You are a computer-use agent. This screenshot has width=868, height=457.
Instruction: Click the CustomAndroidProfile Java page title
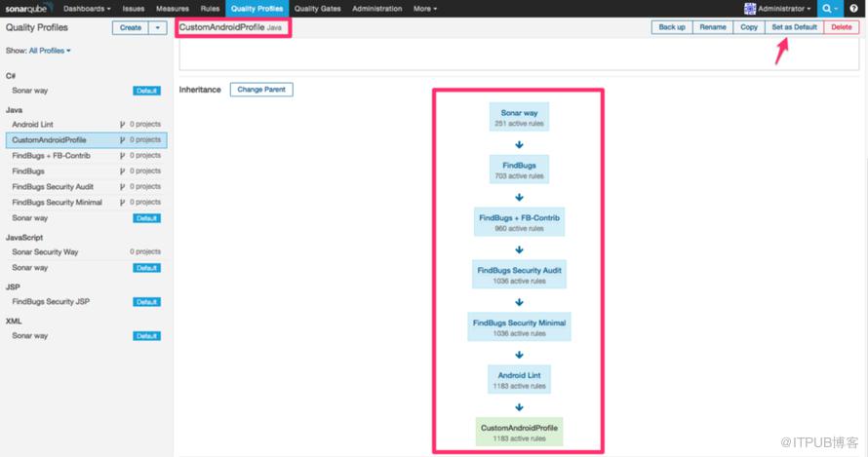pos(230,27)
